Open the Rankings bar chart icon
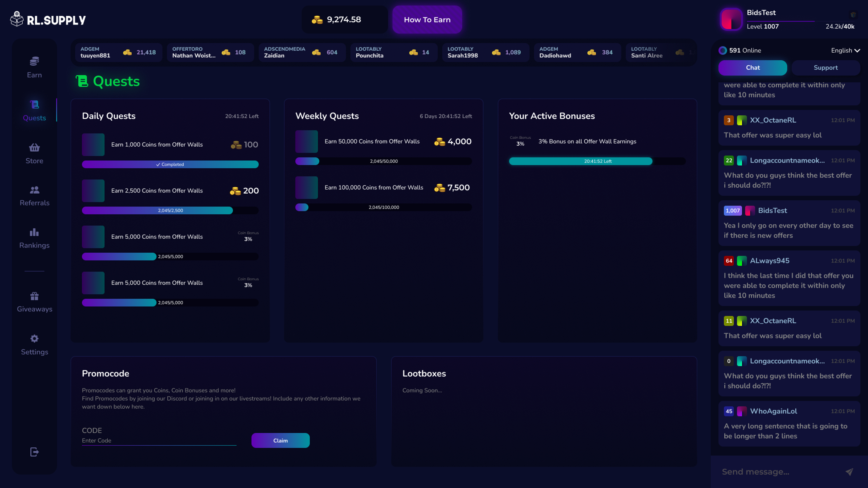868x488 pixels. point(34,232)
